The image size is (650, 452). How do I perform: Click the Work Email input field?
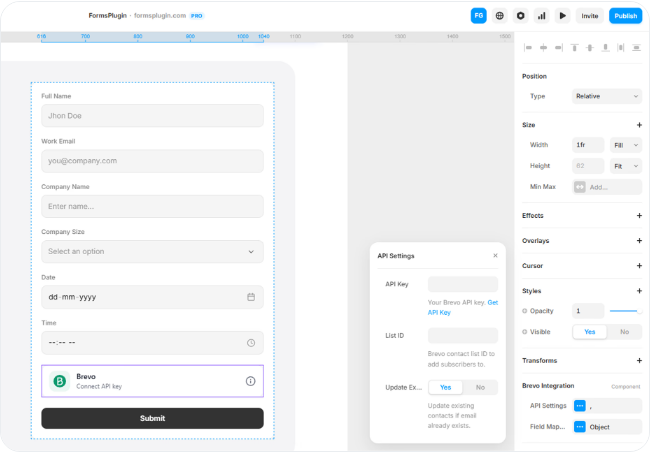pos(153,161)
